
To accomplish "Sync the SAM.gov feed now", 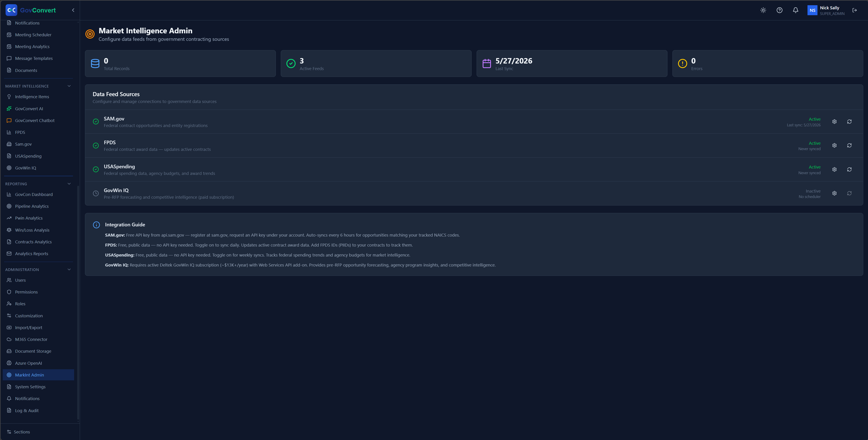I will (849, 122).
